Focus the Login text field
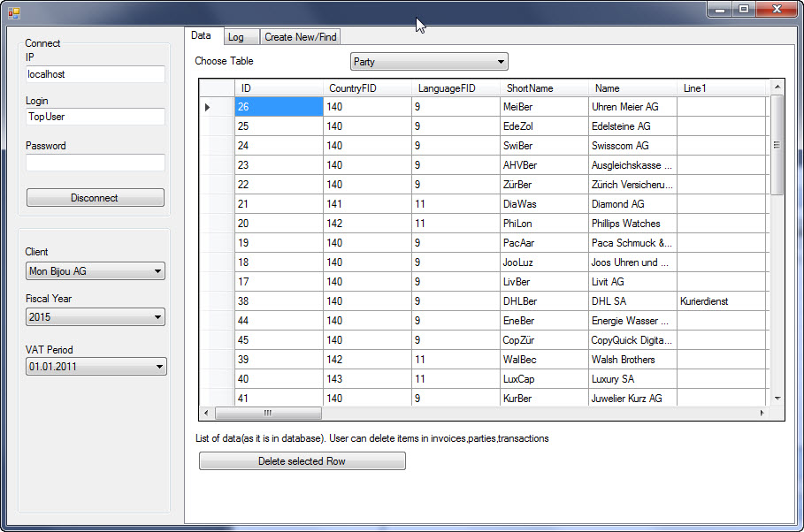The image size is (804, 532). click(95, 117)
